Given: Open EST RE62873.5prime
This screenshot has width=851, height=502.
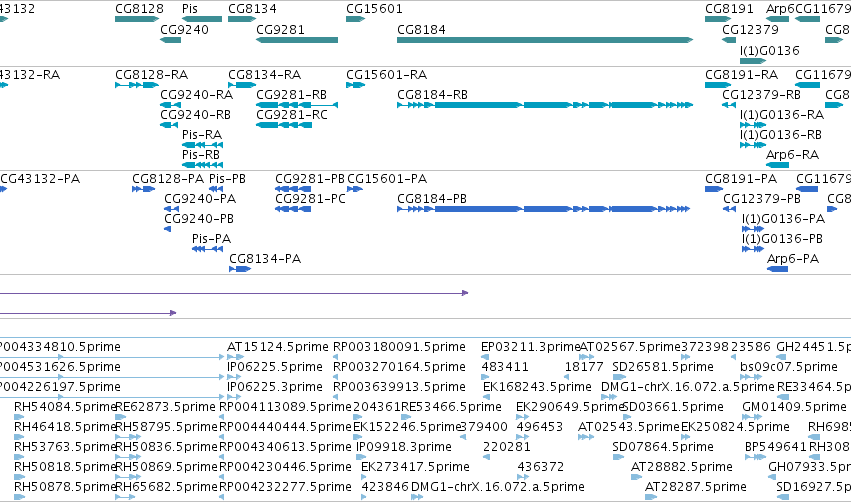Looking at the screenshot, I should pyautogui.click(x=166, y=407).
